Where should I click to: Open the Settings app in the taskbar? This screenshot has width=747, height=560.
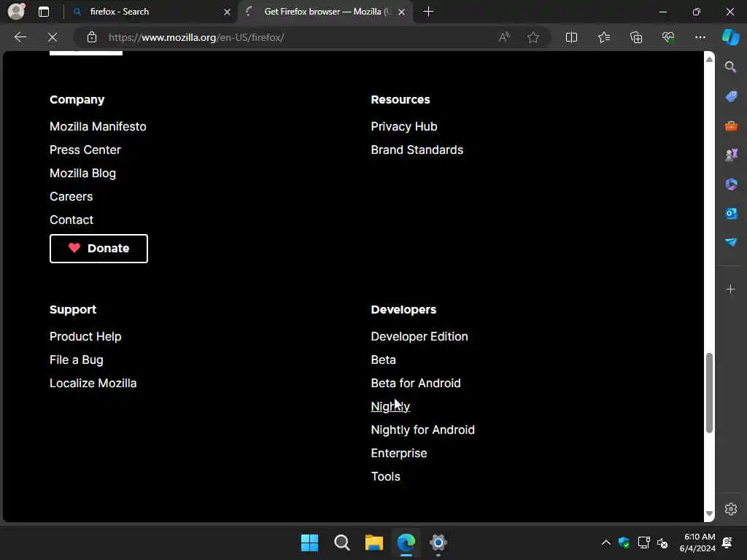pyautogui.click(x=438, y=542)
